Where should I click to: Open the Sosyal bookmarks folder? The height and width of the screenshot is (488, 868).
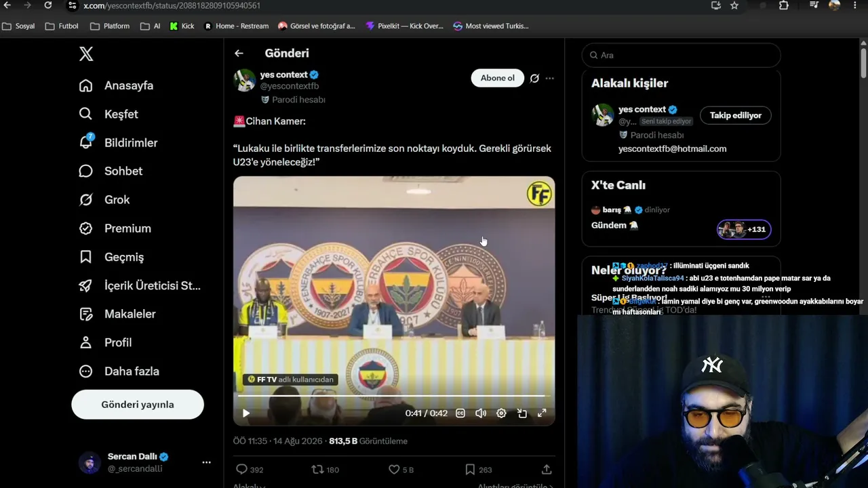point(19,26)
